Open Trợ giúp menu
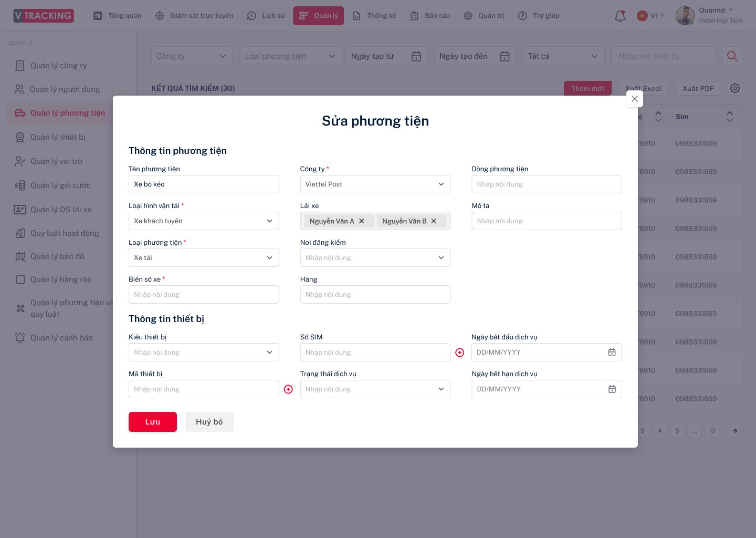756x538 pixels. (539, 16)
